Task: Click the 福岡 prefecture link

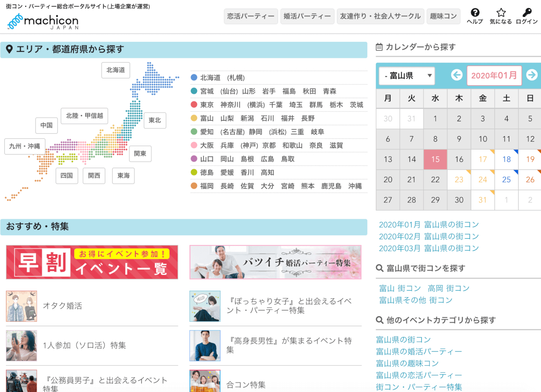Action: coord(207,186)
